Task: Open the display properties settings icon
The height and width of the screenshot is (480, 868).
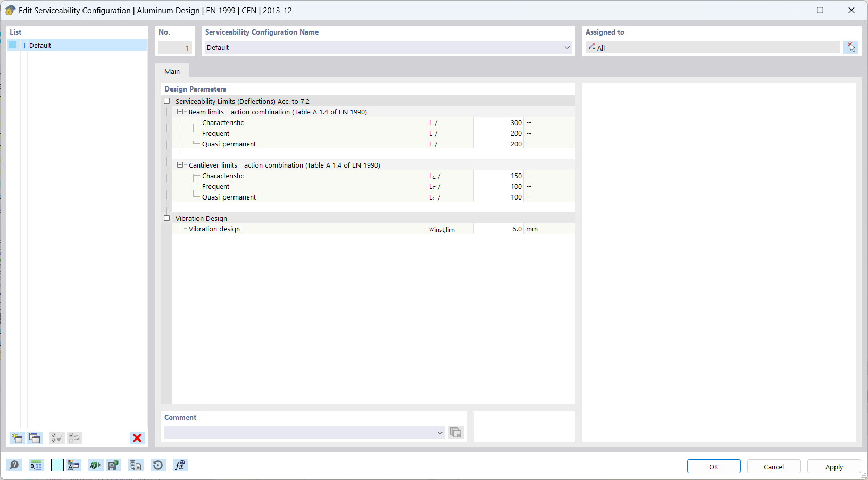Action: coord(74,465)
